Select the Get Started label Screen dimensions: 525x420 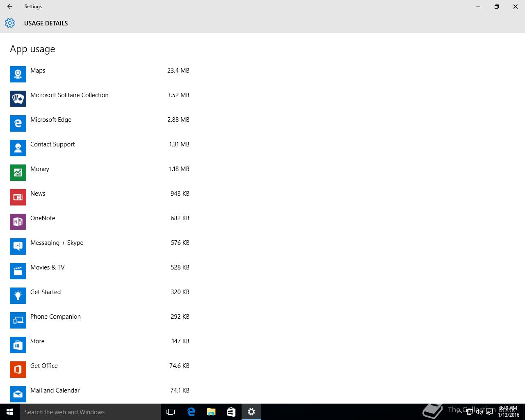(46, 292)
